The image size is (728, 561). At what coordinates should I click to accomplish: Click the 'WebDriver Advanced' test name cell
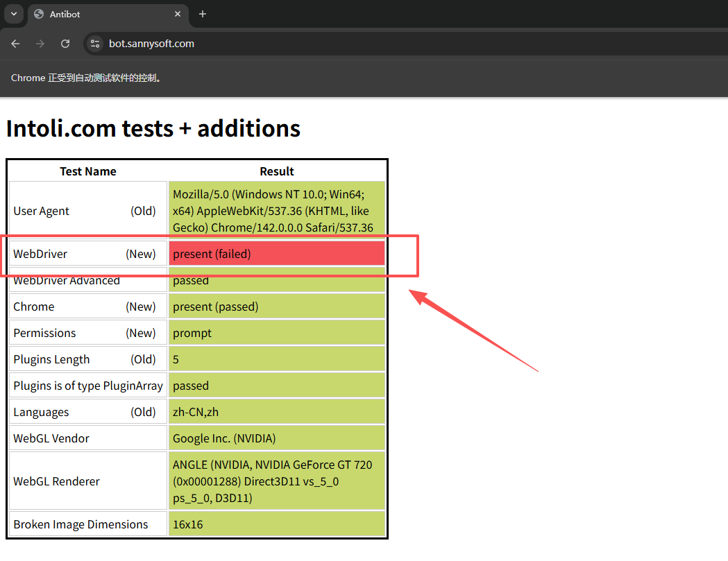pyautogui.click(x=67, y=281)
